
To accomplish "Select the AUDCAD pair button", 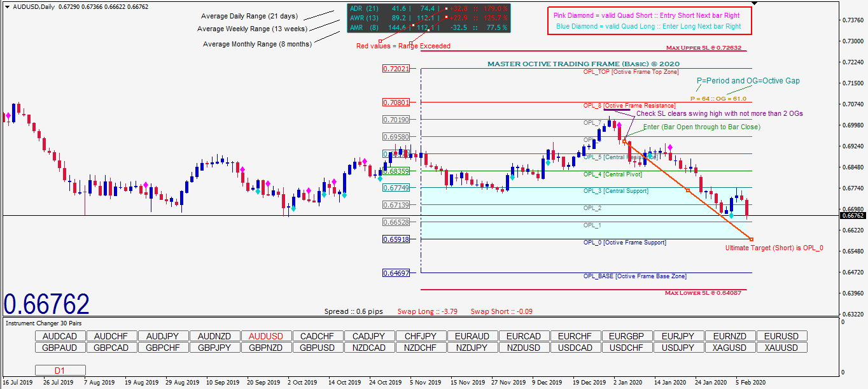I will click(60, 336).
